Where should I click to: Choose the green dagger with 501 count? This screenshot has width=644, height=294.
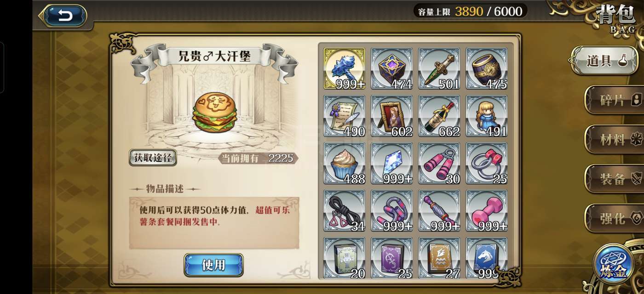439,68
